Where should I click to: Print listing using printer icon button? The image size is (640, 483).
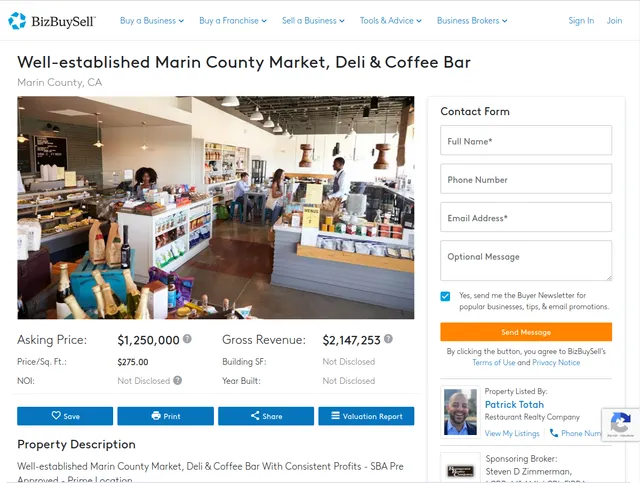165,416
